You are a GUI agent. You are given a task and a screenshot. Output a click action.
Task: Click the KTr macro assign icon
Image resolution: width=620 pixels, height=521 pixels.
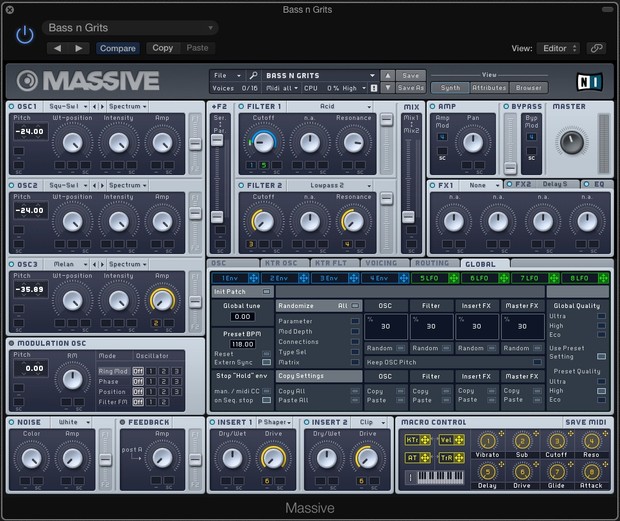(425, 440)
